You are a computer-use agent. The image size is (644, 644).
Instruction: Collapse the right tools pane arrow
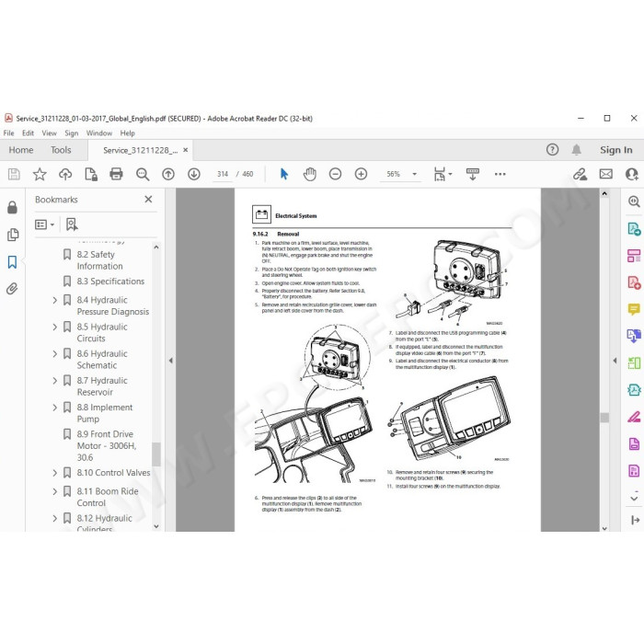[615, 361]
